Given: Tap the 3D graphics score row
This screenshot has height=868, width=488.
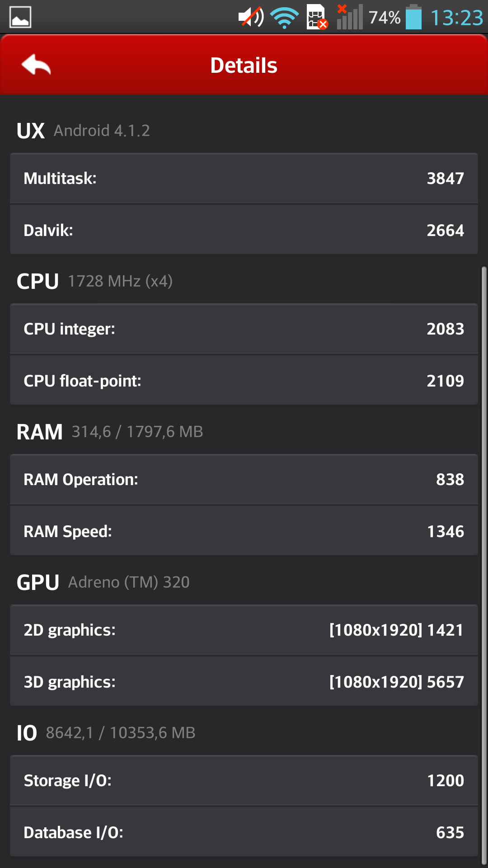Looking at the screenshot, I should pyautogui.click(x=244, y=681).
